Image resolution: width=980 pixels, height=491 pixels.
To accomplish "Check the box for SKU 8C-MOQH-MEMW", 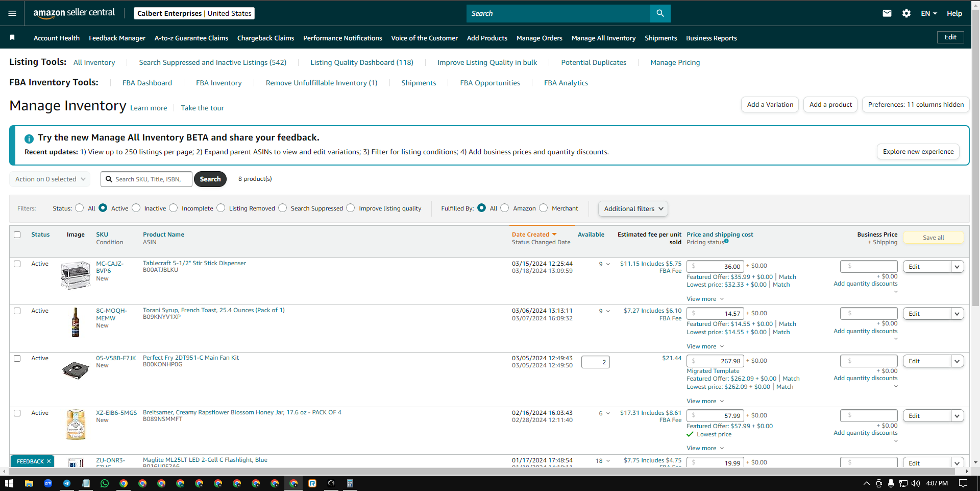I will 17,311.
